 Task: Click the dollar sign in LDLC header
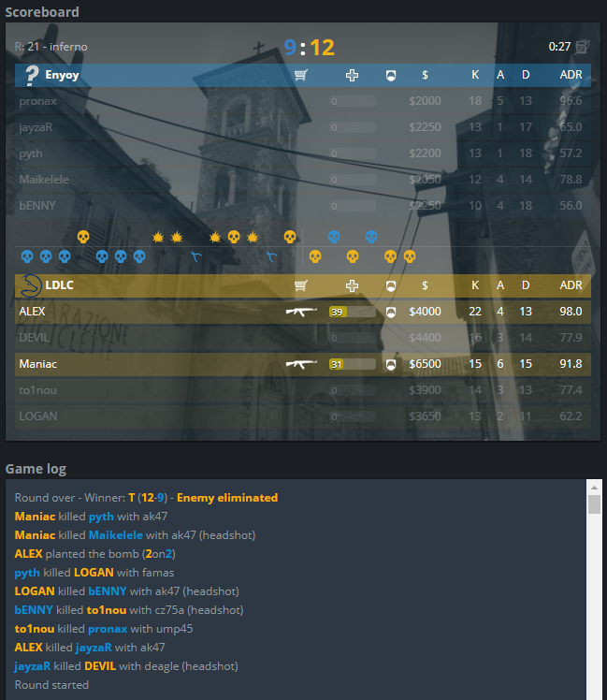pos(425,285)
